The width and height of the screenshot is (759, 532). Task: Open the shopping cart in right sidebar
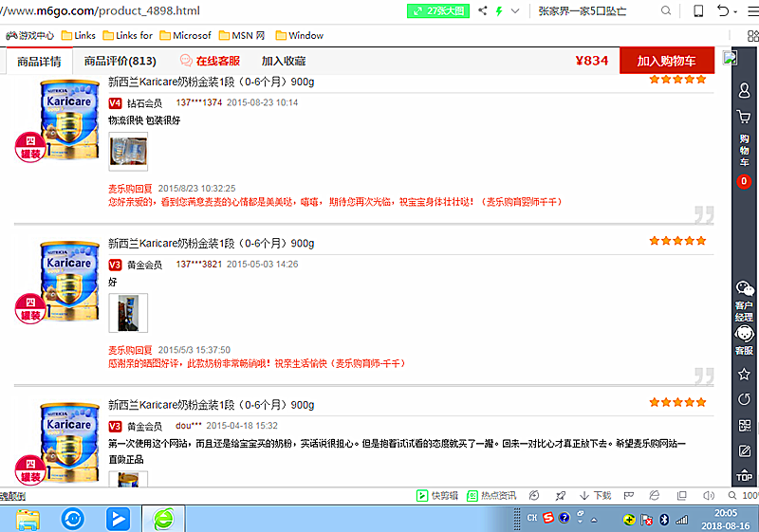tap(745, 118)
